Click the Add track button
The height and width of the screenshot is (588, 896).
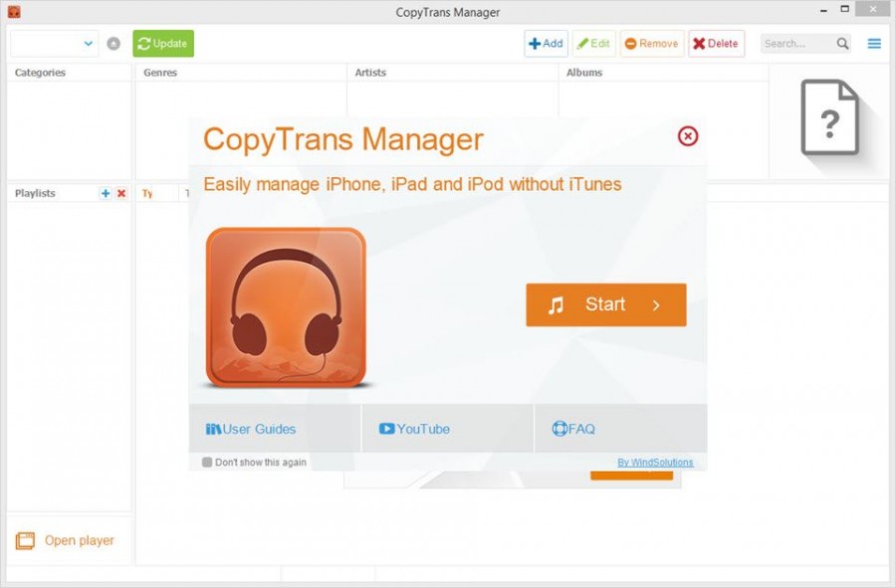pyautogui.click(x=546, y=44)
